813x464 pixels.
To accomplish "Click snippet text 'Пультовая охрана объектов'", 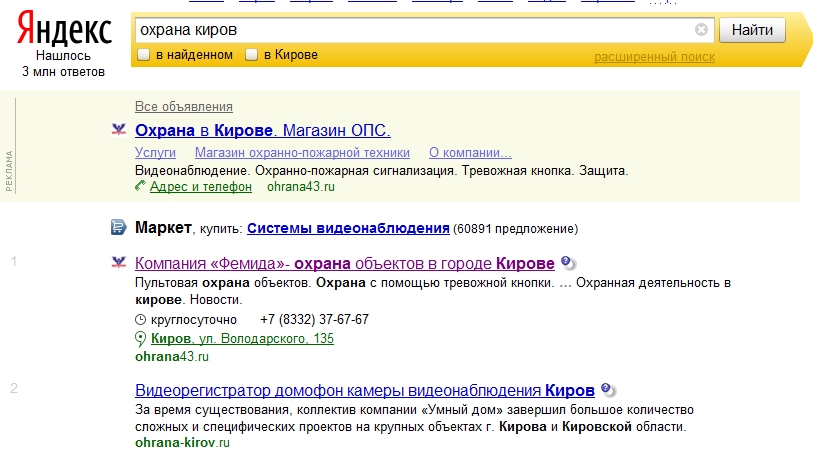I will [x=223, y=283].
